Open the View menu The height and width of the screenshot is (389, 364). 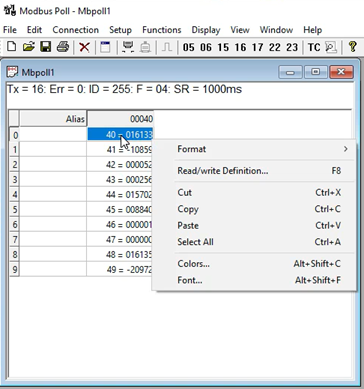pyautogui.click(x=240, y=30)
